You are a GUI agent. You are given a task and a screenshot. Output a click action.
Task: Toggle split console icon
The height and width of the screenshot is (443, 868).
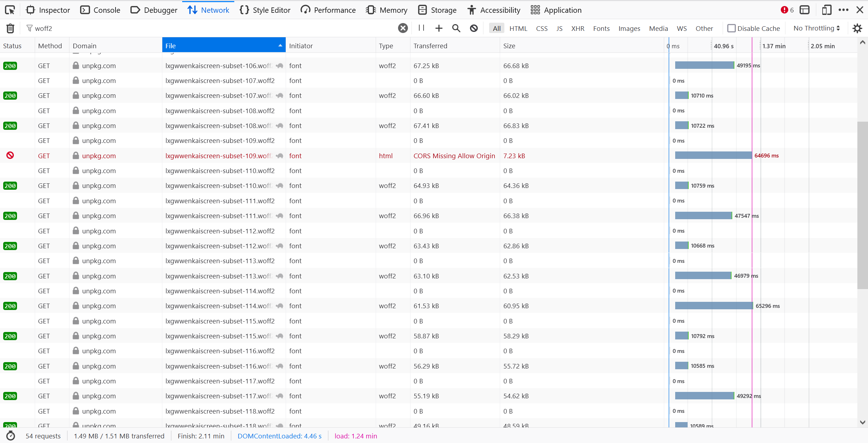pyautogui.click(x=805, y=10)
